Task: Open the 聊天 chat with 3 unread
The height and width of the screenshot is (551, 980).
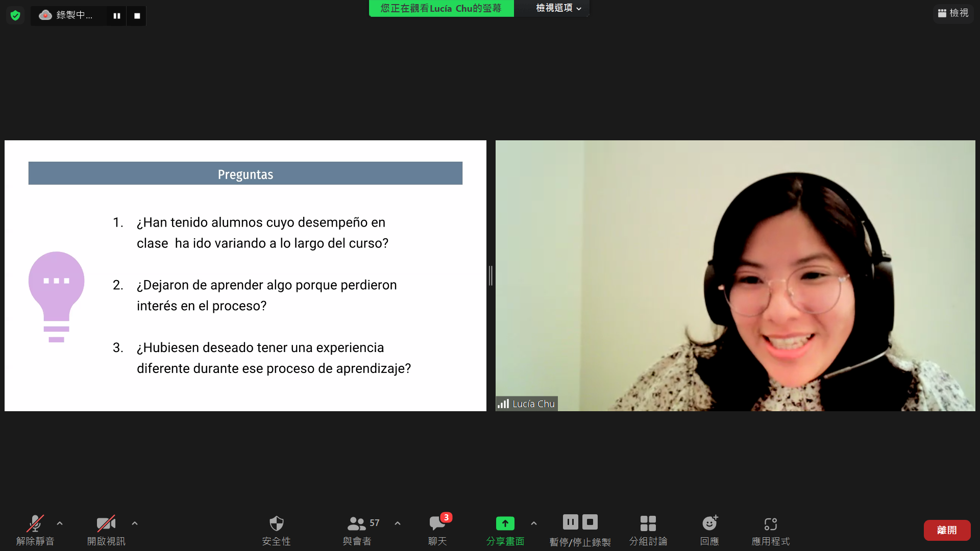Action: pyautogui.click(x=438, y=531)
